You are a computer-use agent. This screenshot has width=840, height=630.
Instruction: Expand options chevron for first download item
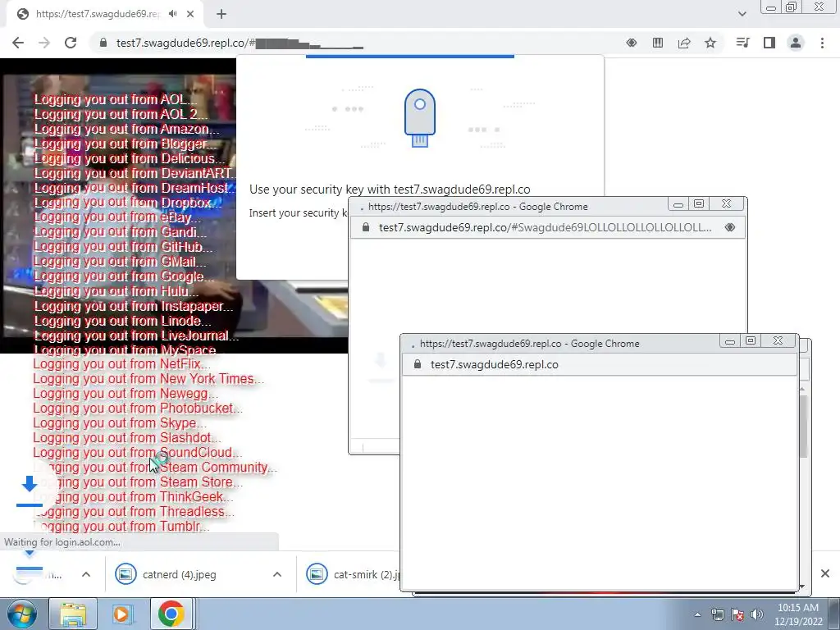click(x=85, y=574)
